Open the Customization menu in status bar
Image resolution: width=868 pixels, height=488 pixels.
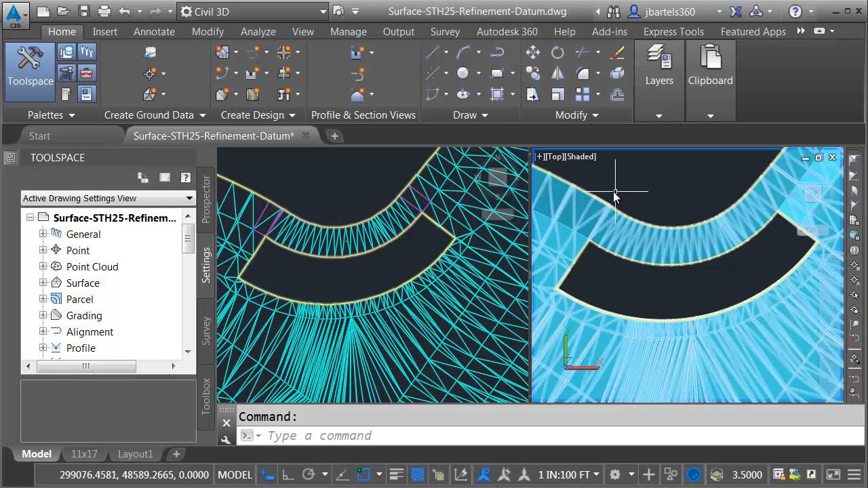(852, 474)
